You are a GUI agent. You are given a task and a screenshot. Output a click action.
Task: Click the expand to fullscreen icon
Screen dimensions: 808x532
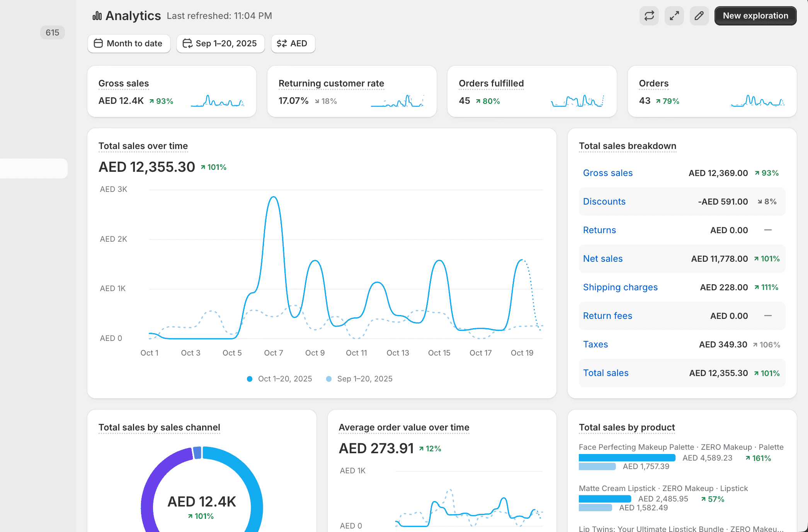[x=674, y=16]
